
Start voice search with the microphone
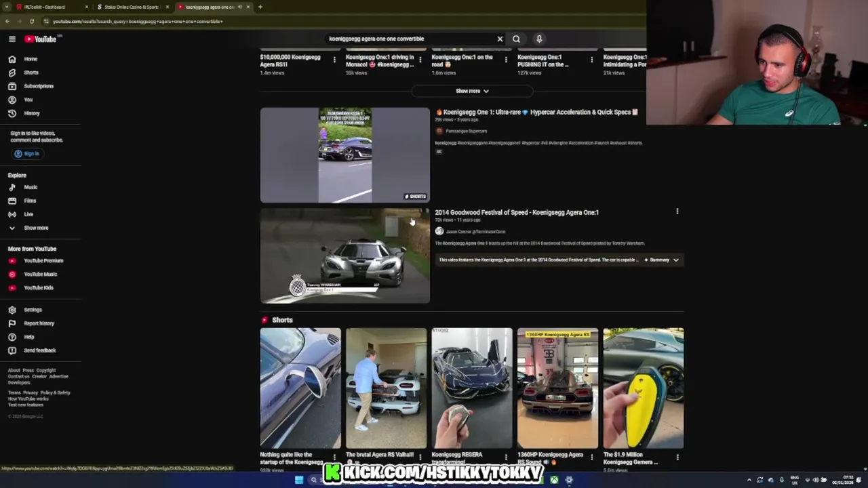pos(539,39)
